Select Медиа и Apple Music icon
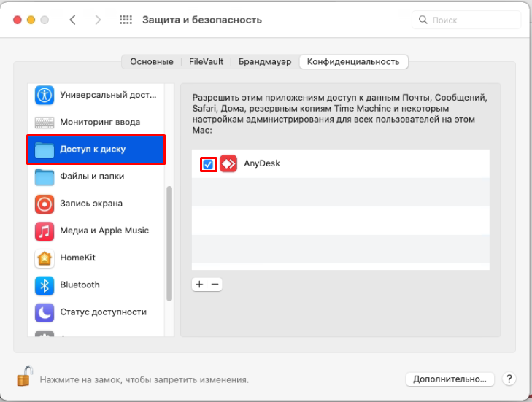532x402 pixels. [45, 231]
